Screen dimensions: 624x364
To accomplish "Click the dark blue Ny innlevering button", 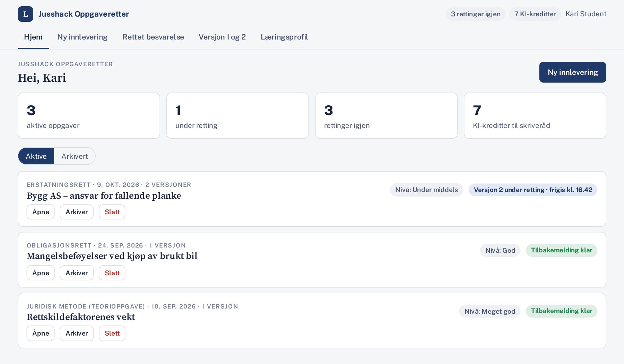I will (573, 72).
